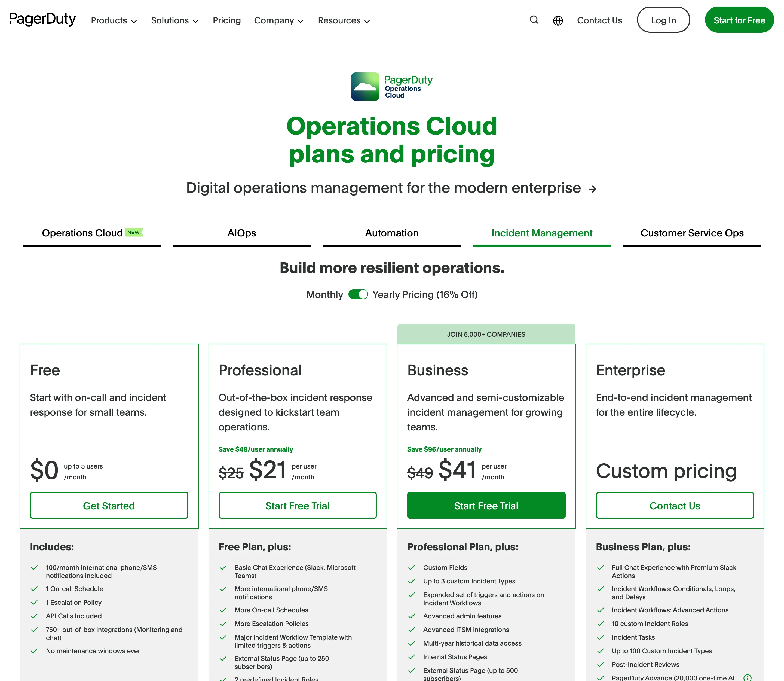The height and width of the screenshot is (681, 784).
Task: Expand the Company menu
Action: [x=279, y=20]
